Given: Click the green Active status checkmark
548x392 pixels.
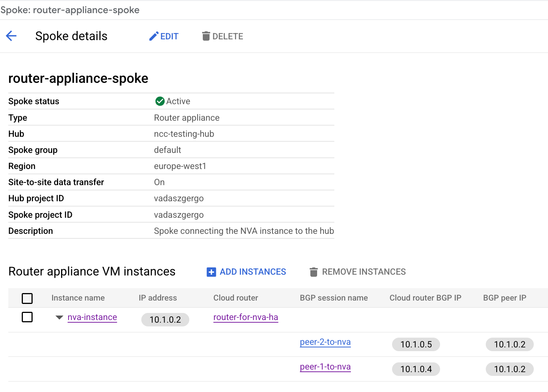Looking at the screenshot, I should tap(160, 101).
